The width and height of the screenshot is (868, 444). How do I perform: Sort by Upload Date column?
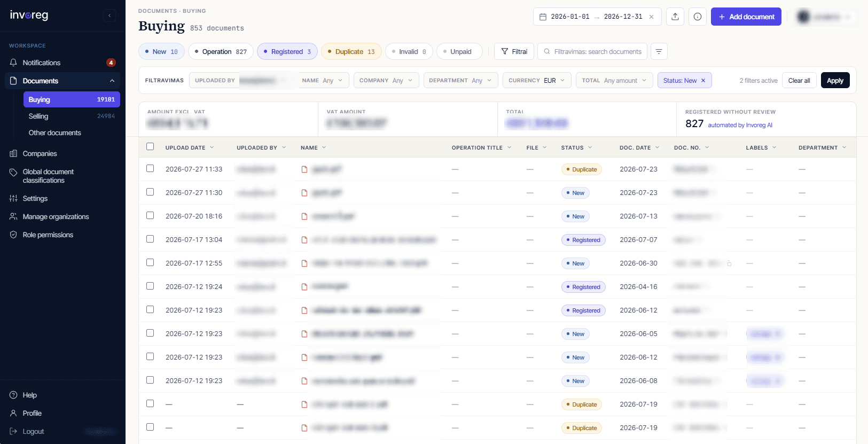(189, 147)
